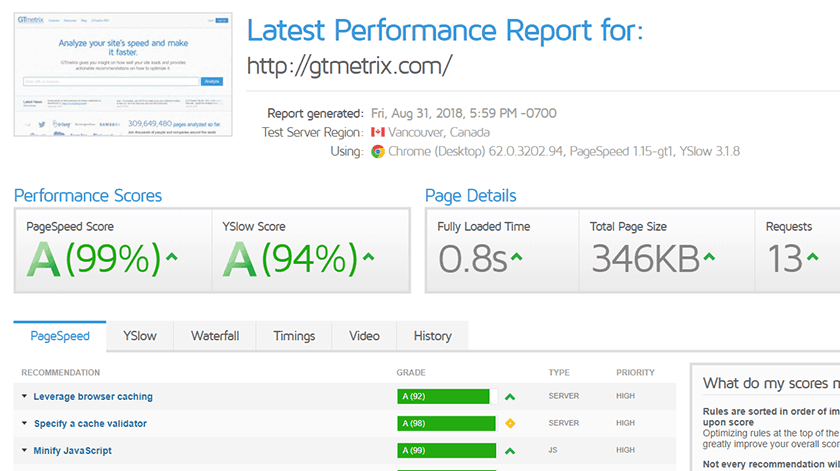840x471 pixels.
Task: Expand the Specify a cache validator triangle
Action: [24, 423]
